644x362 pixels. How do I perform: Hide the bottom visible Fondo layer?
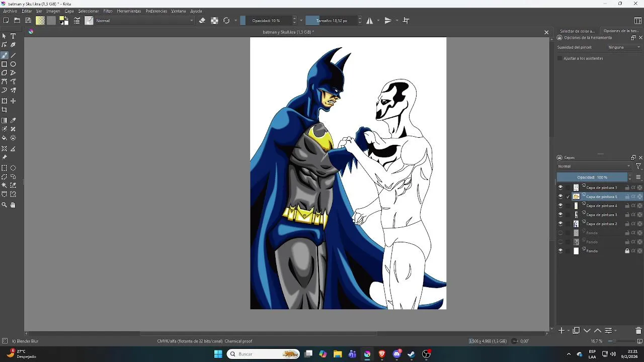point(560,251)
